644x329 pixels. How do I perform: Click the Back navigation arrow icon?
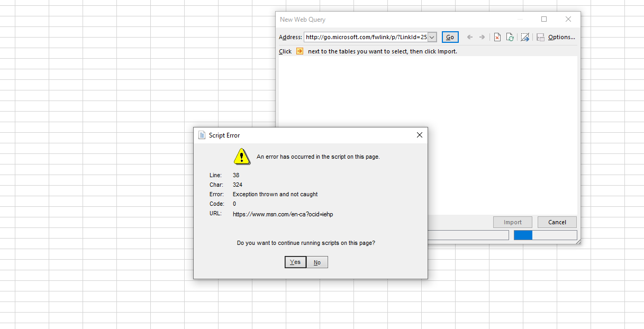tap(469, 37)
